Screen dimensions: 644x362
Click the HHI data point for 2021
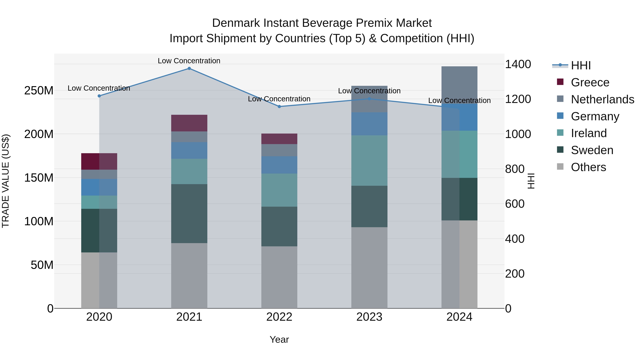[189, 68]
